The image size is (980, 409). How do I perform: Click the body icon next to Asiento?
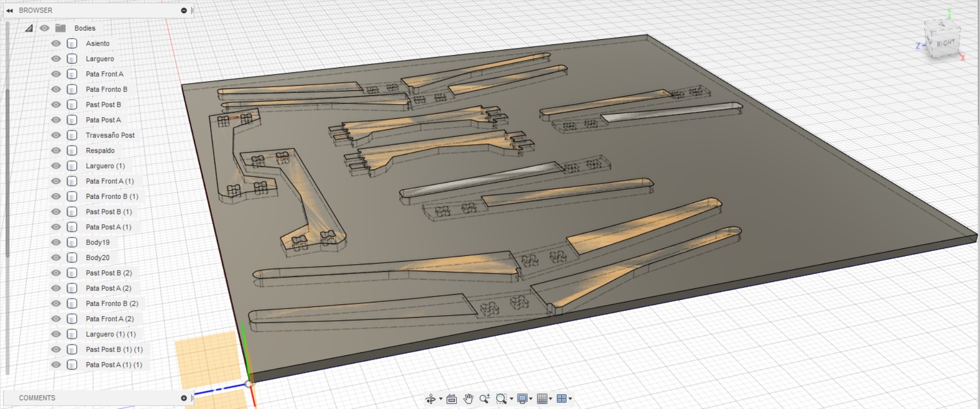72,43
